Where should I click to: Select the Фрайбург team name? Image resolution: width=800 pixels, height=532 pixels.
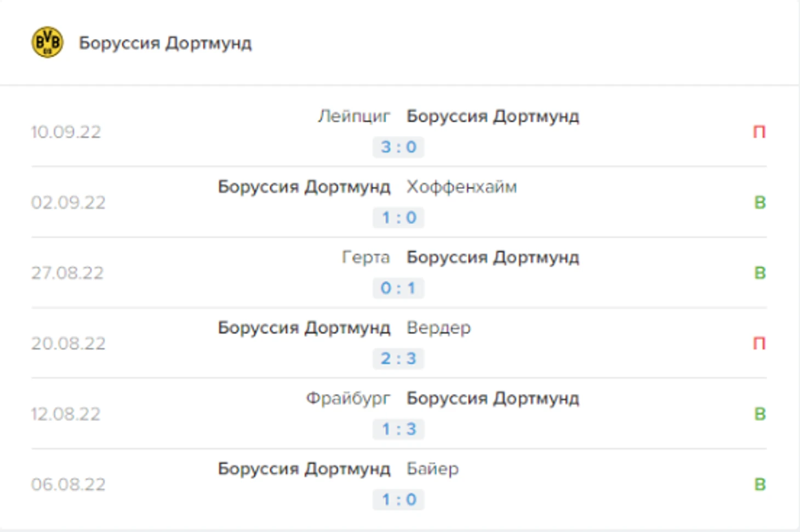click(348, 398)
